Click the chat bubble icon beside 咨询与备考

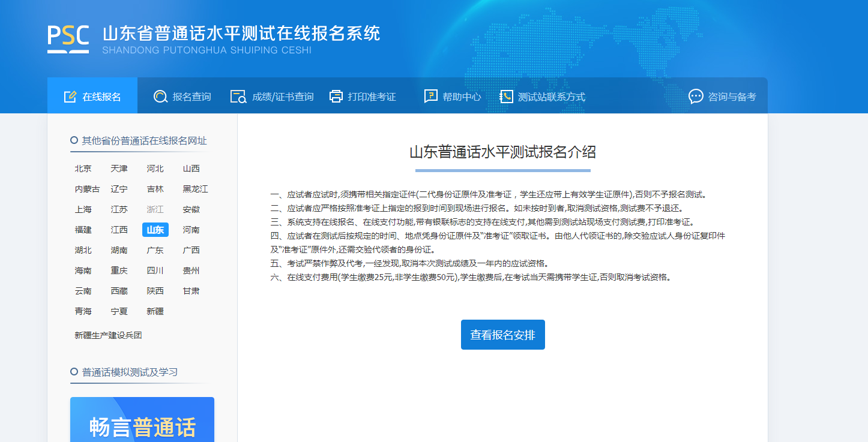(x=696, y=97)
